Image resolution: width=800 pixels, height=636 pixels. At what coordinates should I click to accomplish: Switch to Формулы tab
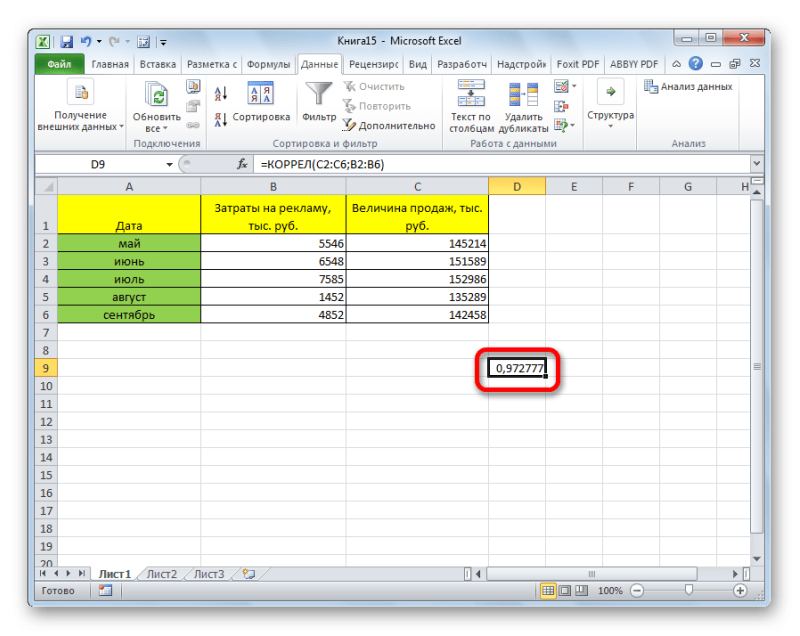(268, 64)
